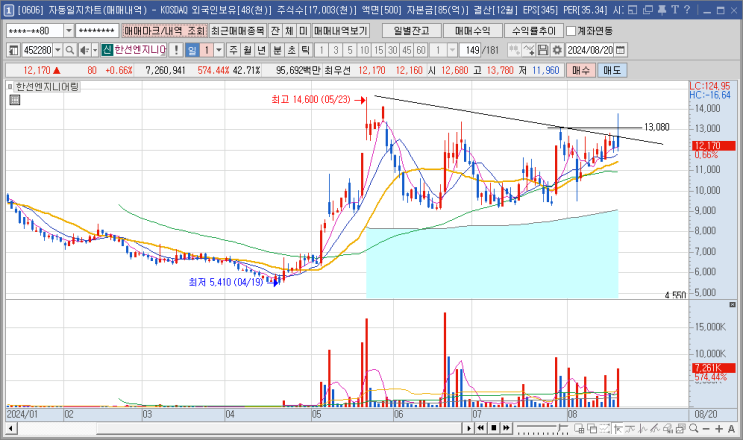743x440 pixels.
Task: Click the grid table icon under stock name
Action: coord(15,100)
